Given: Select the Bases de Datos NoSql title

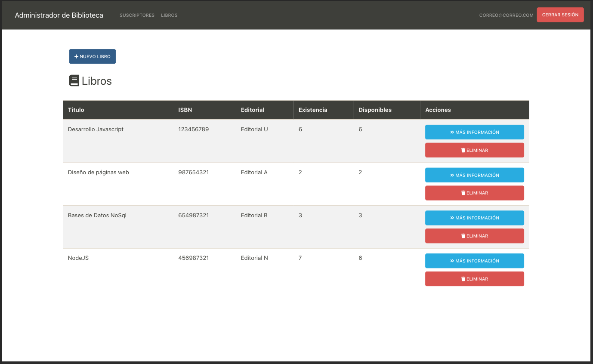Looking at the screenshot, I should coord(97,215).
